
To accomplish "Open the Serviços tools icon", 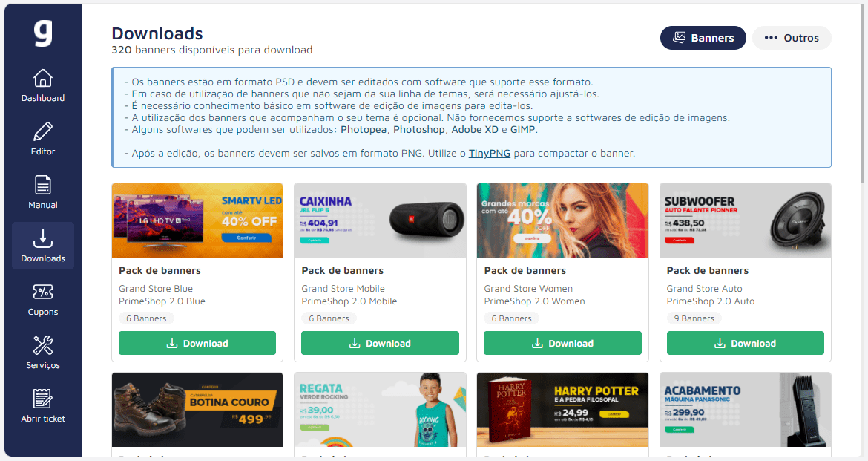I will tap(42, 345).
